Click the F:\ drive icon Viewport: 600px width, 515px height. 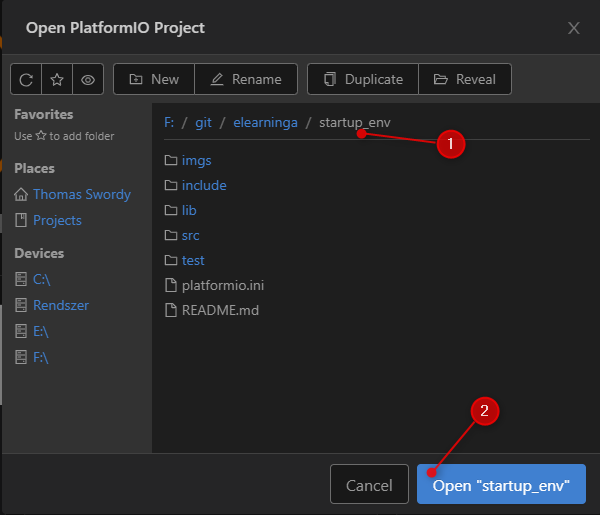[21, 357]
